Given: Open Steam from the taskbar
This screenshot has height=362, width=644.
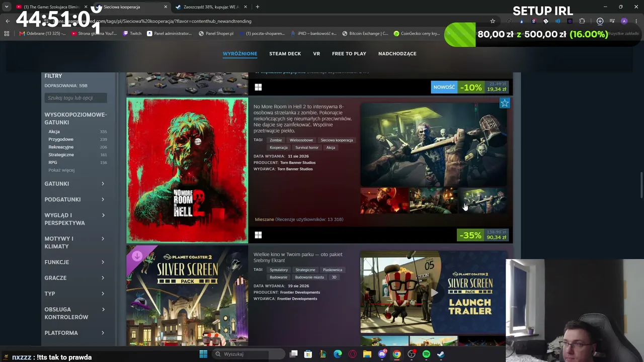Looking at the screenshot, I should [441, 354].
